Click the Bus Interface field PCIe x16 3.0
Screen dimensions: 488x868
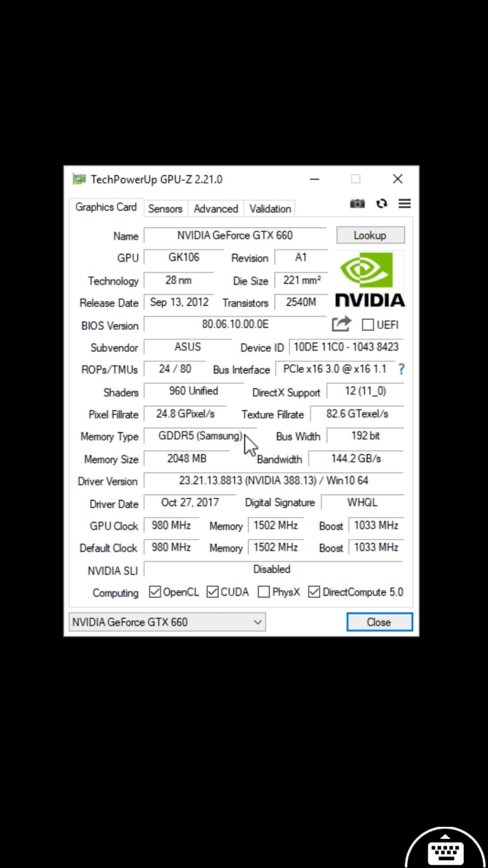coord(335,369)
